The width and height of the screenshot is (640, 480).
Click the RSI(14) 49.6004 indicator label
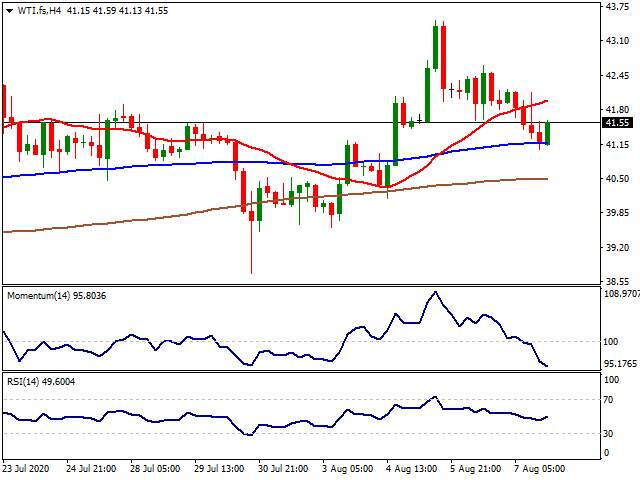(41, 382)
